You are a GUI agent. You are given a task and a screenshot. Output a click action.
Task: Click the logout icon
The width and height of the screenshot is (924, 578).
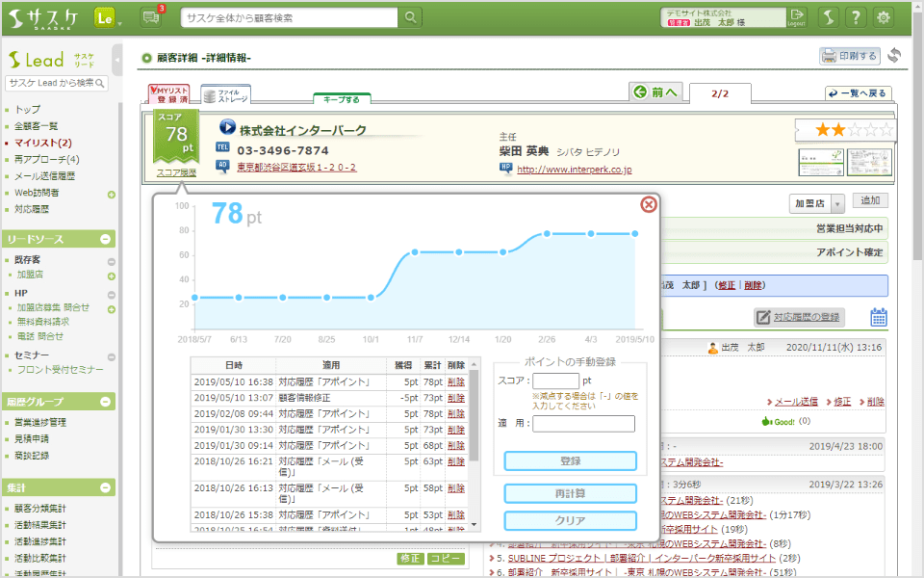[x=797, y=17]
